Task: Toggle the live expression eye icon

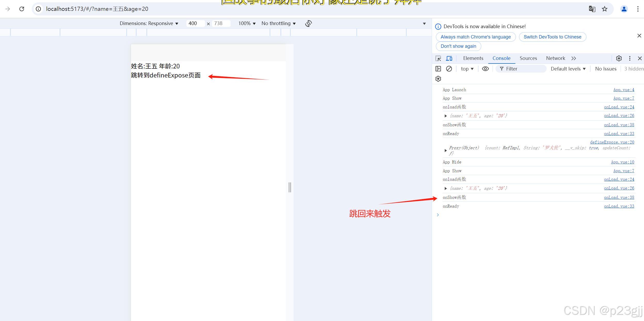Action: click(x=485, y=69)
